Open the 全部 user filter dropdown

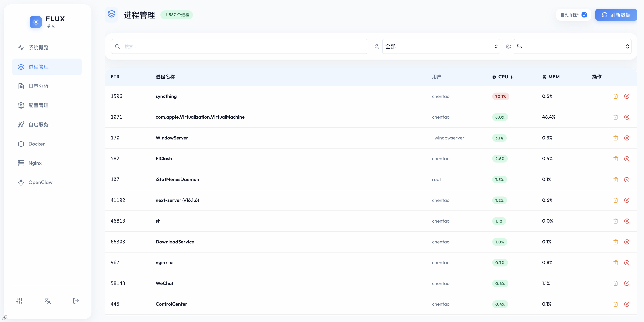(441, 46)
